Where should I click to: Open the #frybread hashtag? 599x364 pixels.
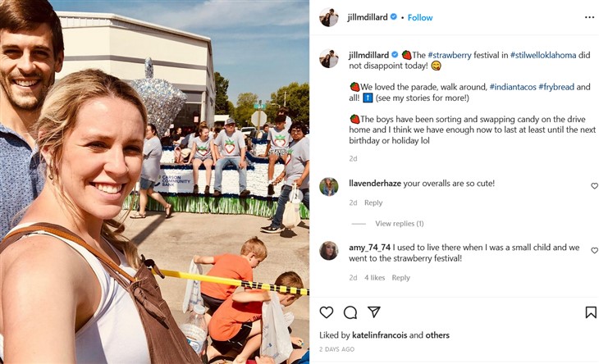(556, 87)
